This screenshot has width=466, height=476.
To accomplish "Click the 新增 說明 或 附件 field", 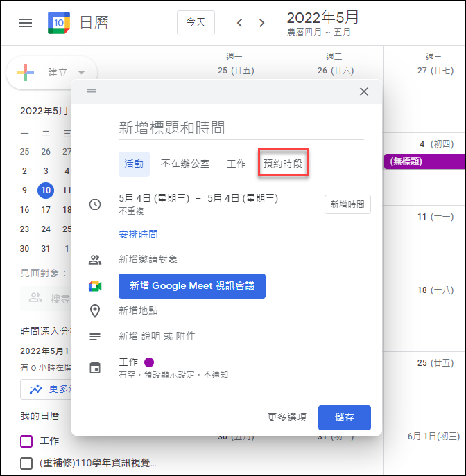I will click(x=157, y=336).
